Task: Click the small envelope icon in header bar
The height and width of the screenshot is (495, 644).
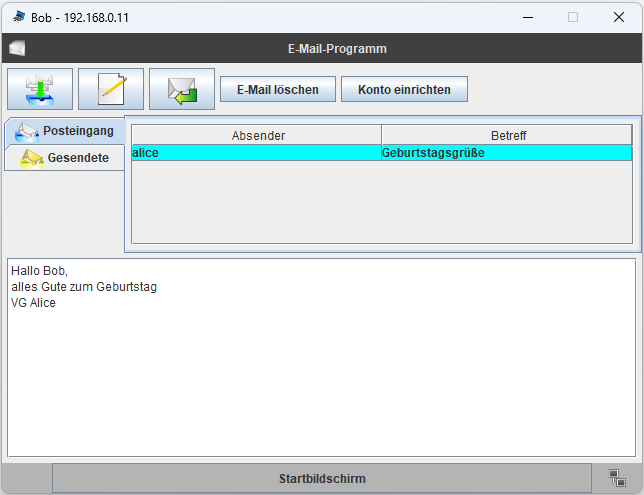Action: pos(17,48)
